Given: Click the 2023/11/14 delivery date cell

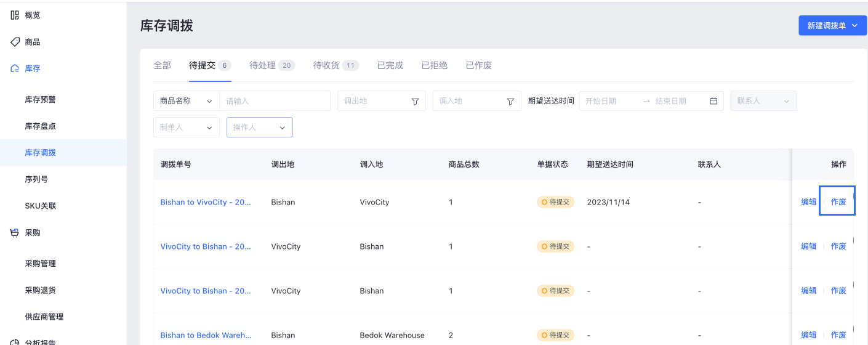Looking at the screenshot, I should (608, 202).
